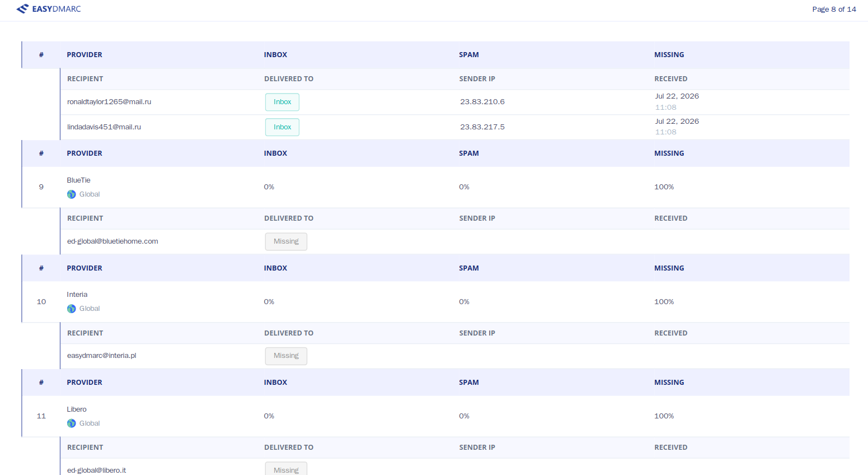Click Missing badge for ed-global@bluetiehome.com

tap(286, 241)
